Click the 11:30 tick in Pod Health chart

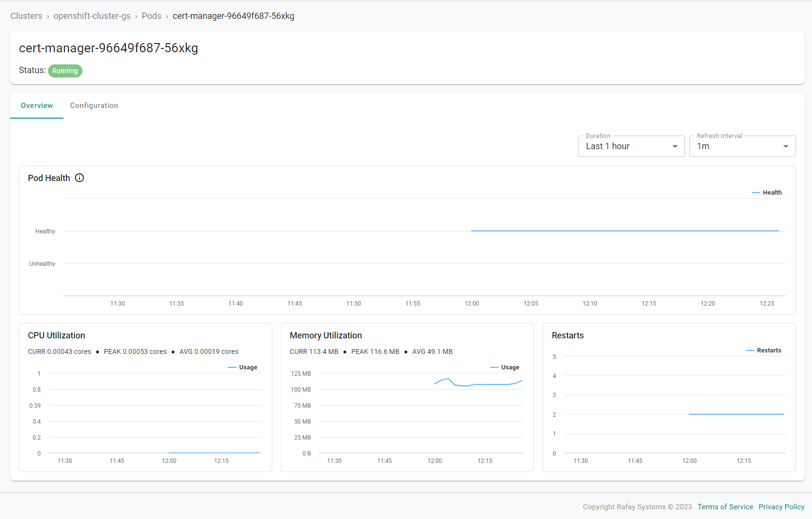click(x=118, y=304)
